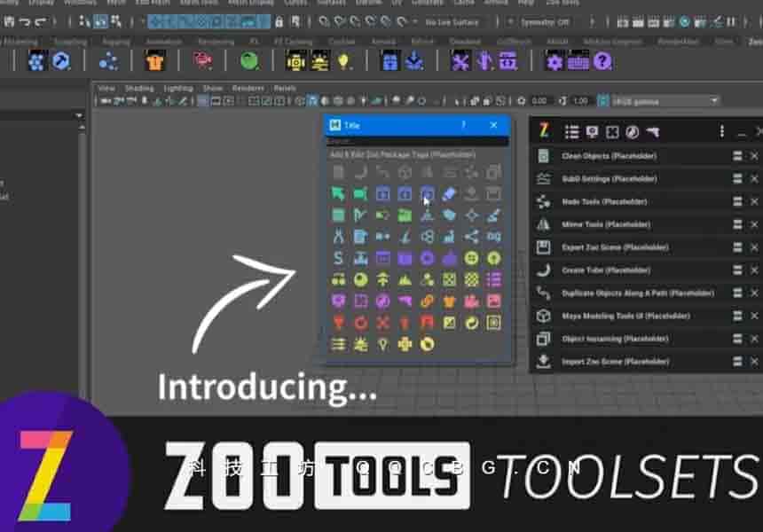Screen dimensions: 763x532
Task: Remove the Object Instancing toolset row
Action: [754, 339]
